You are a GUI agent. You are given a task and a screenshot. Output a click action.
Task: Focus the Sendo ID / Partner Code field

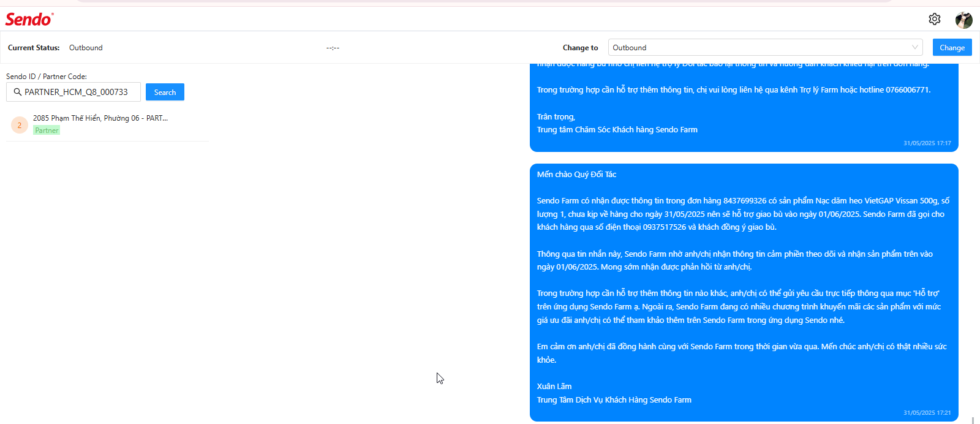73,92
